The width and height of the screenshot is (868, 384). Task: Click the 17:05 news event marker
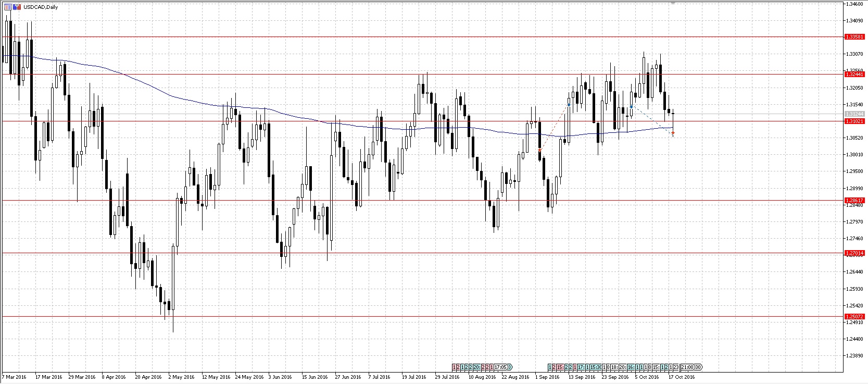pyautogui.click(x=500, y=367)
